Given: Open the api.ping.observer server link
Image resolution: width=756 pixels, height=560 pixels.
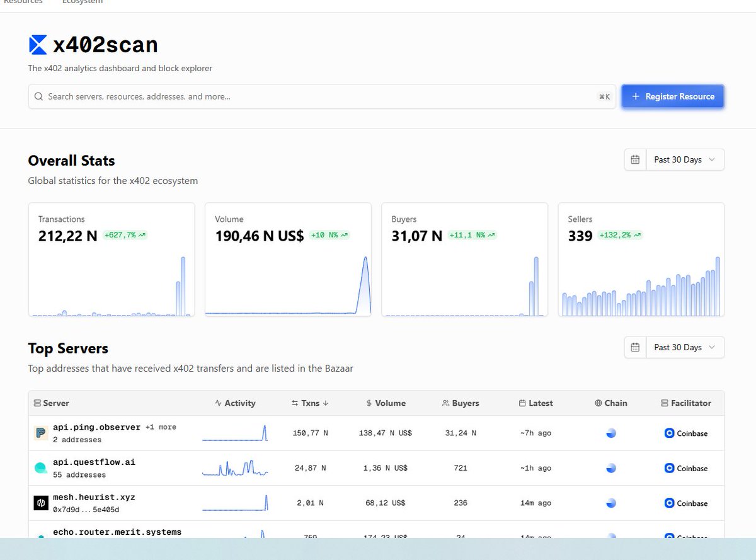Looking at the screenshot, I should point(96,427).
